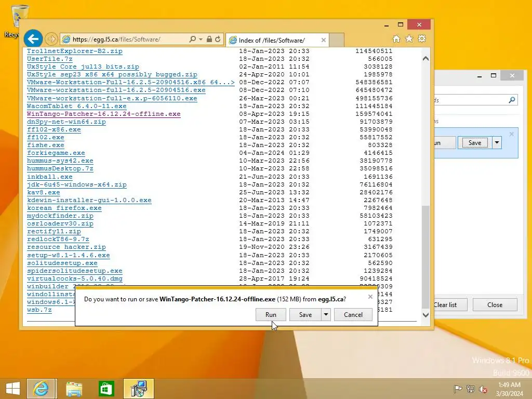Click the page scrollbar down arrow
532x399 pixels.
[x=425, y=315]
